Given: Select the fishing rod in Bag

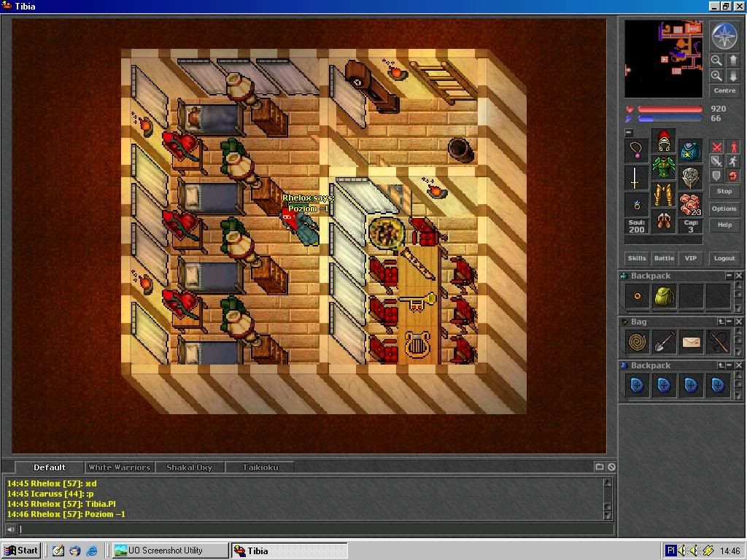Looking at the screenshot, I should point(719,342).
